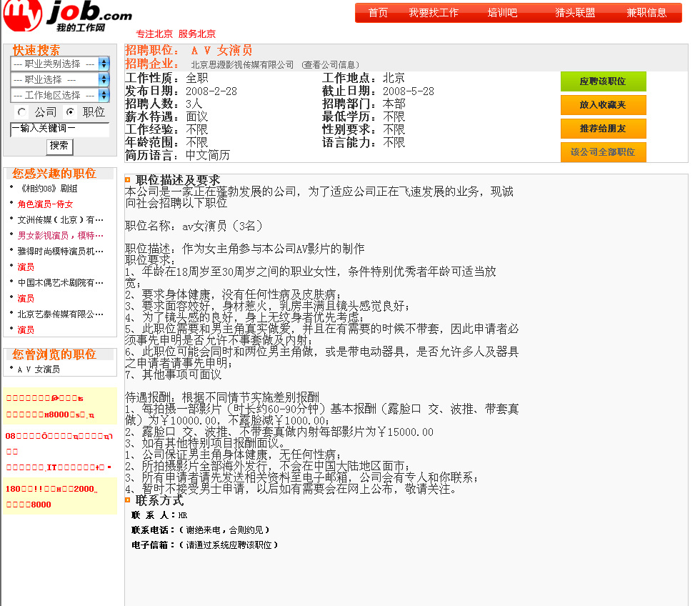This screenshot has height=606, width=700.
Task: Click the green 应聘该职位 button
Action: [x=603, y=81]
